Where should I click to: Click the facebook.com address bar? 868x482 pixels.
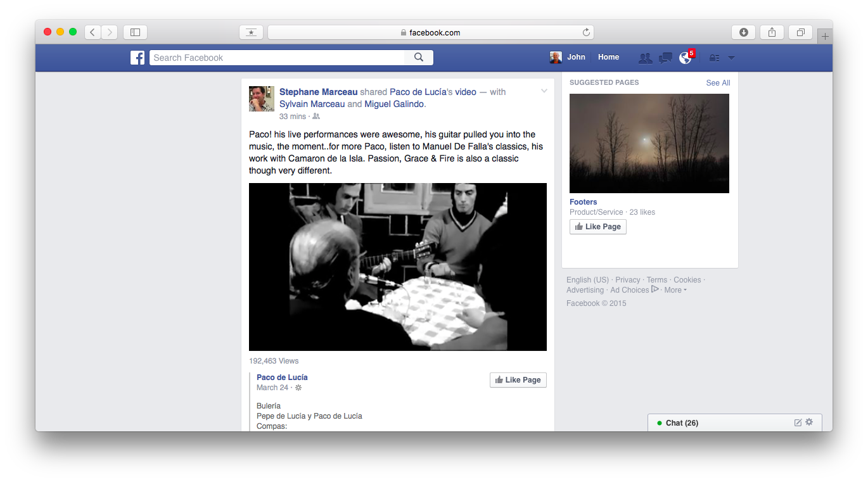(431, 32)
